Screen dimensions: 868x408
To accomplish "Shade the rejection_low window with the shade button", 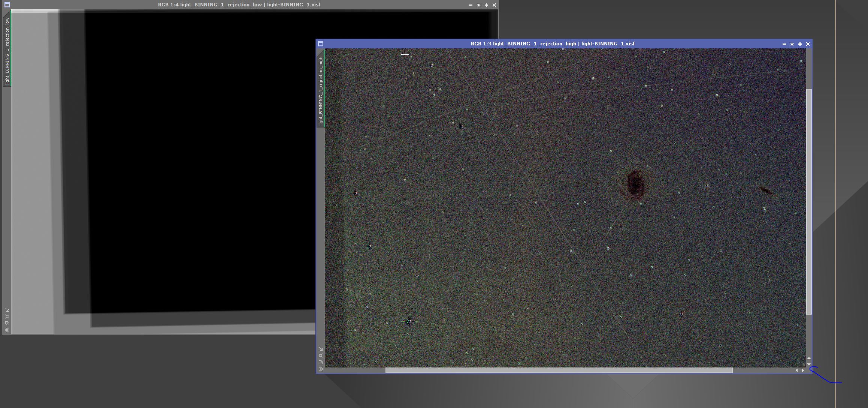I will coord(478,5).
